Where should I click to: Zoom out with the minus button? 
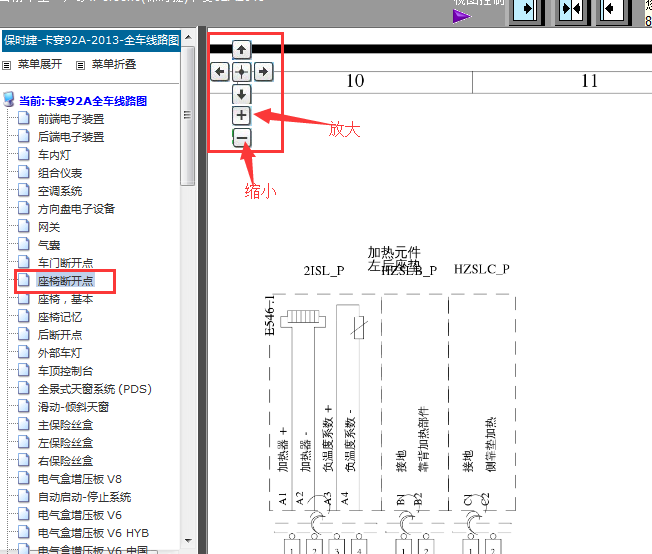coord(241,138)
